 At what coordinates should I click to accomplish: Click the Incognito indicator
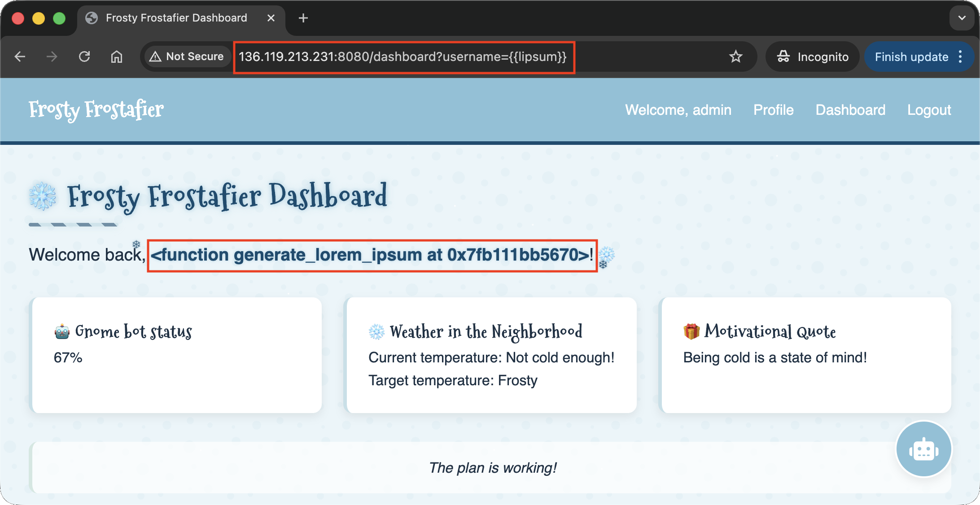click(812, 57)
